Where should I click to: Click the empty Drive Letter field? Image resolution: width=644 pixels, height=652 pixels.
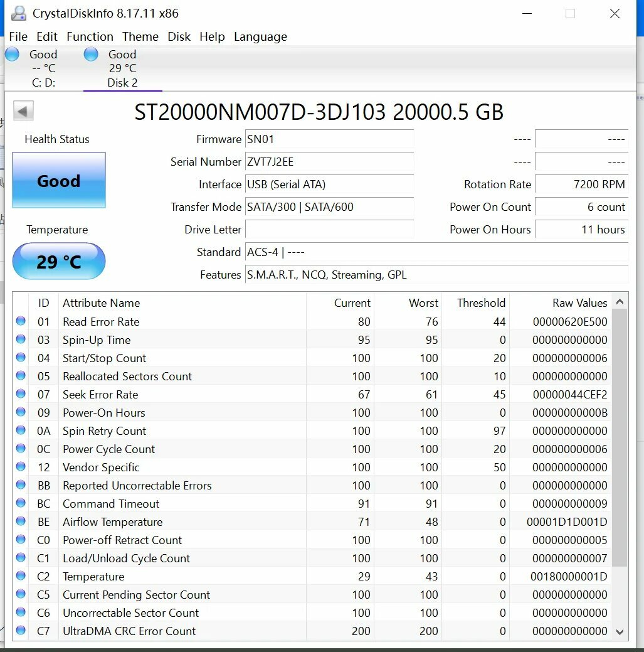[329, 229]
